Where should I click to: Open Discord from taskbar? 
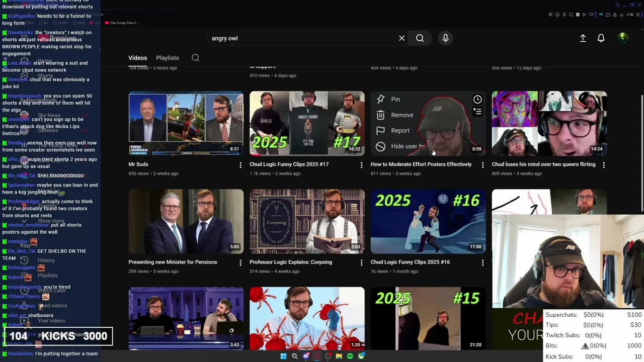click(306, 356)
